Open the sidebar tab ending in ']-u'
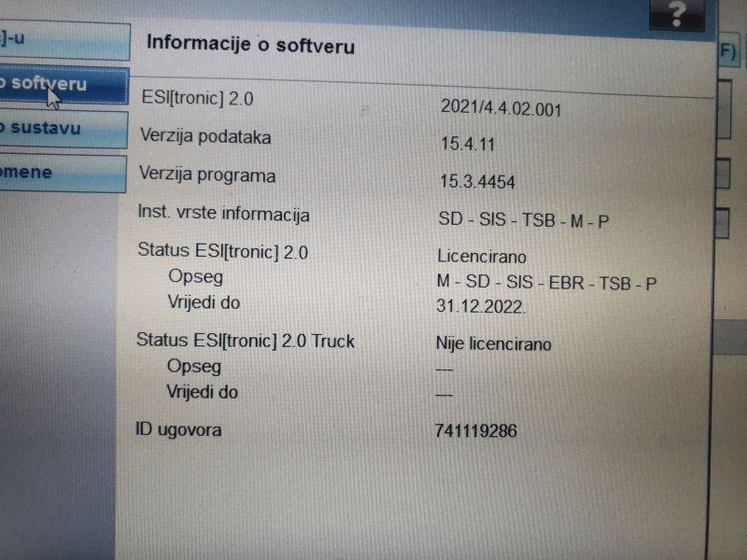 click(x=64, y=40)
